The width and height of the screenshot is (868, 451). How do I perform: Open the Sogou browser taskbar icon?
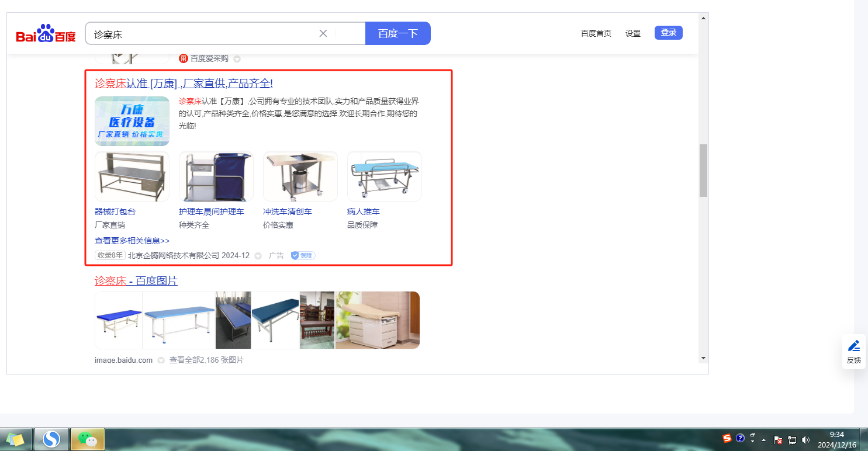52,439
